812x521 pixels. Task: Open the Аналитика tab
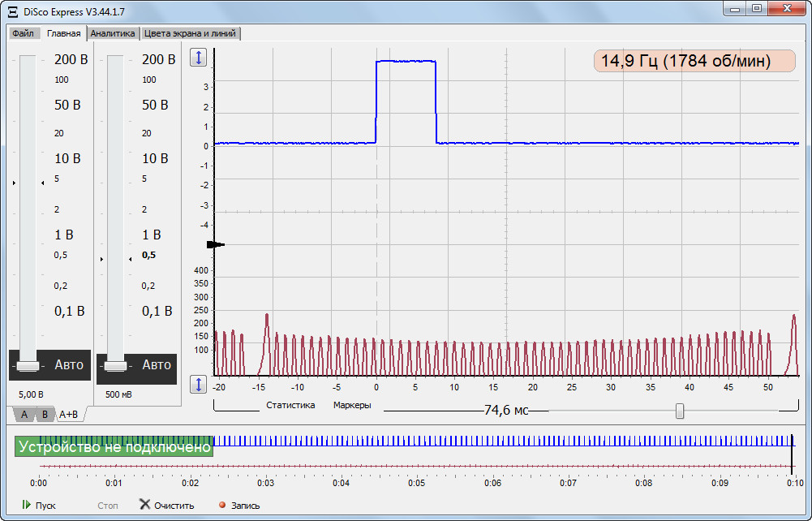[113, 33]
